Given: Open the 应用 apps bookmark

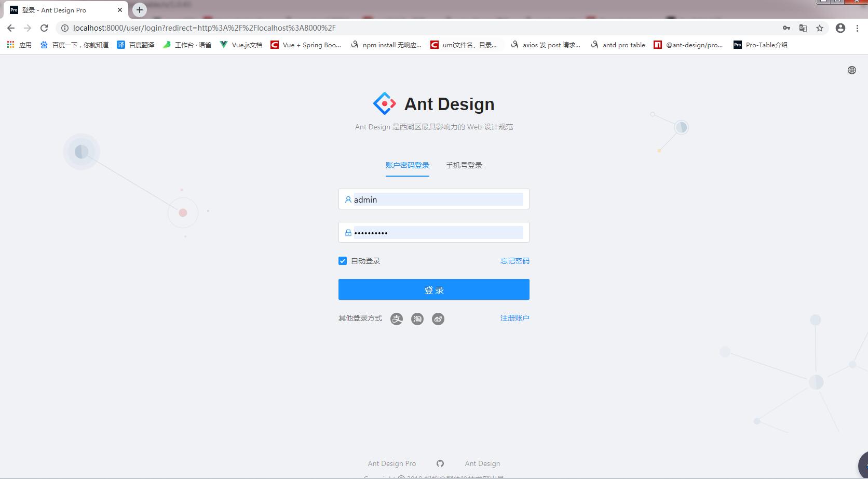Looking at the screenshot, I should pos(19,45).
